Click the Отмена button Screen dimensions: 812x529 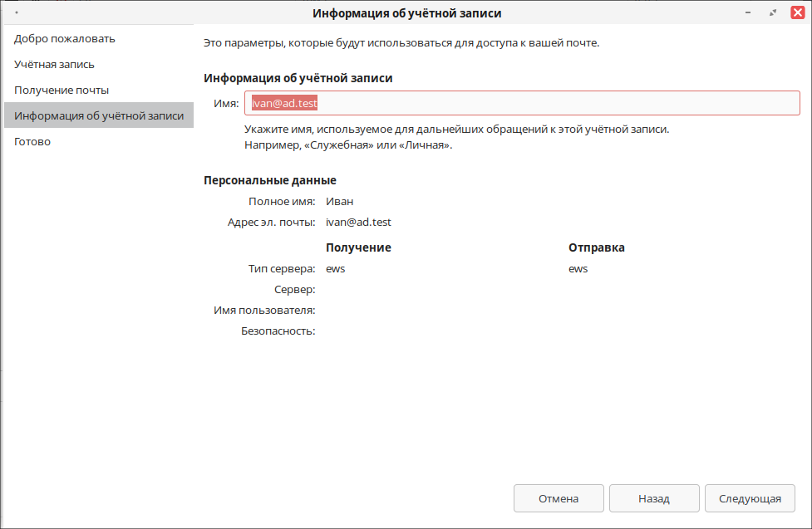coord(559,498)
